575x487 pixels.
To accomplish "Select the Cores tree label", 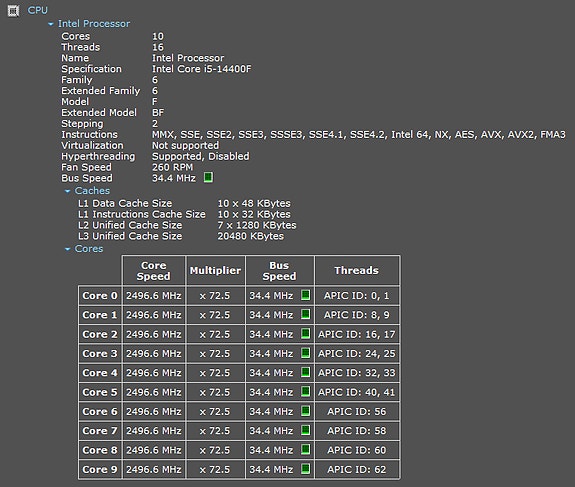I will [89, 249].
